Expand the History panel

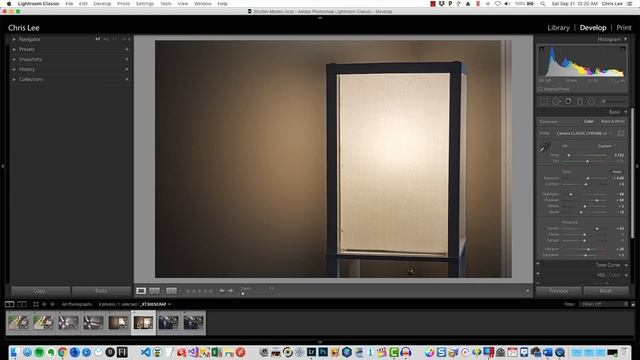click(x=14, y=69)
